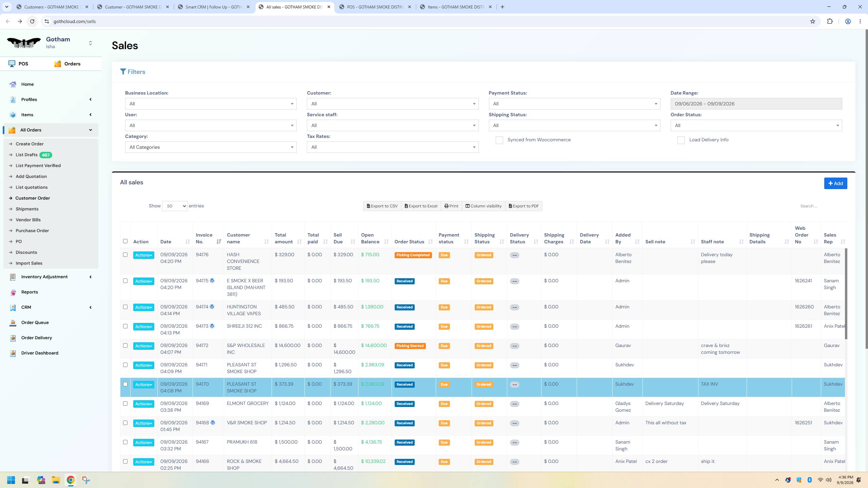868x488 pixels.
Task: Select the HASH CONVENIENCE STORE row checkbox
Action: pyautogui.click(x=125, y=255)
